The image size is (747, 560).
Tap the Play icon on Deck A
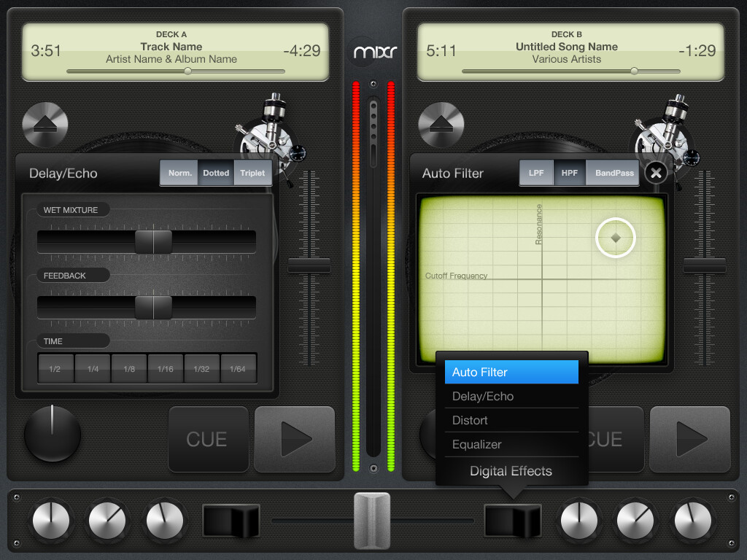point(295,439)
